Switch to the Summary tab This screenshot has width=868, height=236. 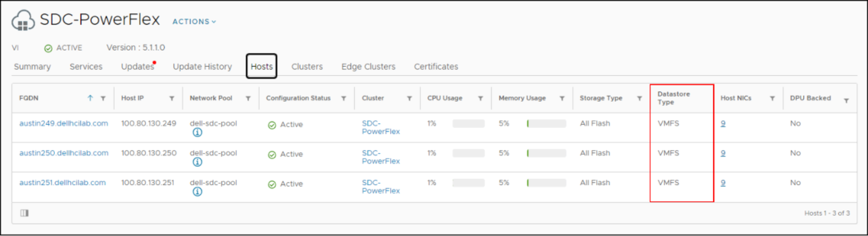point(32,67)
